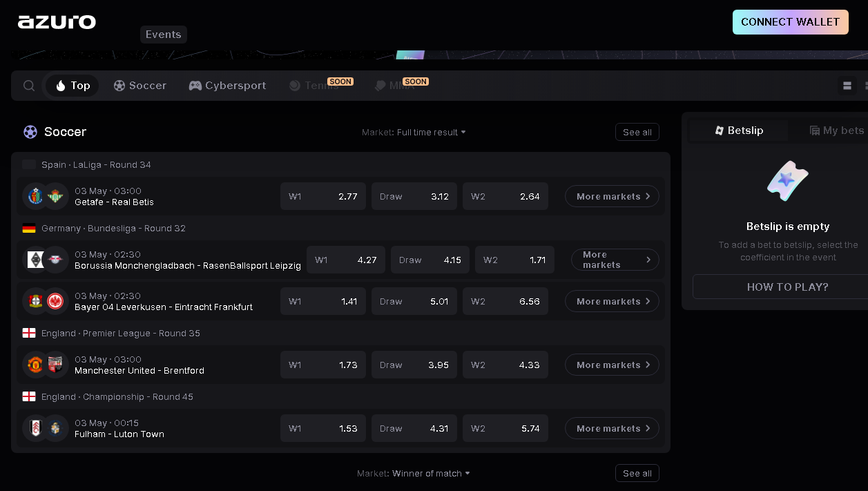Pick Draw odds 4.31 Fulham match
Image resolution: width=868 pixels, height=491 pixels.
coord(414,428)
